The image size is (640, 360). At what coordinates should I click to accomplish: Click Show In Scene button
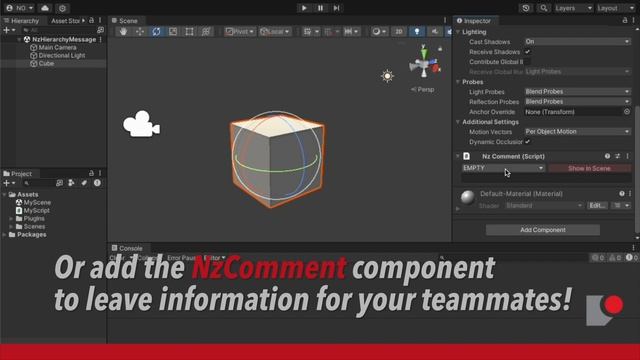(589, 168)
